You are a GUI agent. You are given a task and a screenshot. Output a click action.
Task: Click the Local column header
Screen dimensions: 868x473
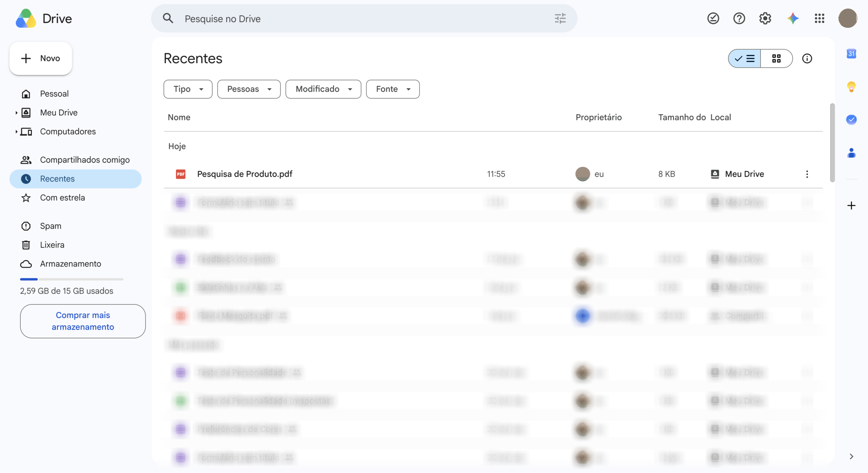[x=721, y=117]
